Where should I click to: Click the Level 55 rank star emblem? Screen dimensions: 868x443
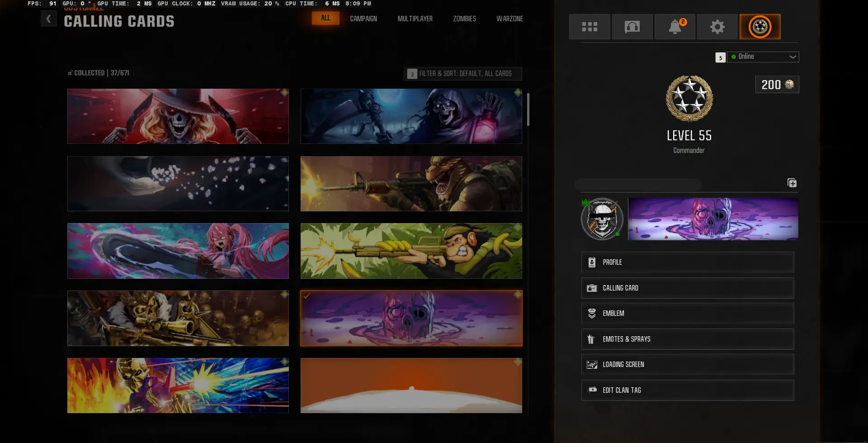[689, 99]
